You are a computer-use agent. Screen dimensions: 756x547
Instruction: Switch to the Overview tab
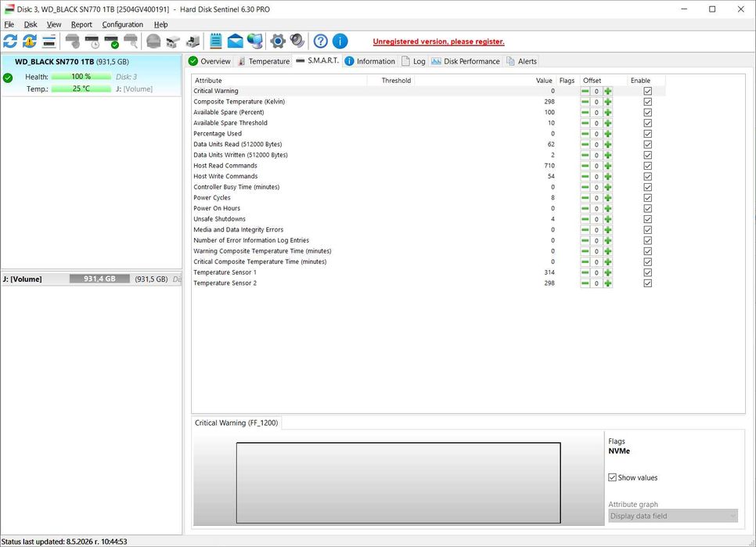click(x=210, y=61)
